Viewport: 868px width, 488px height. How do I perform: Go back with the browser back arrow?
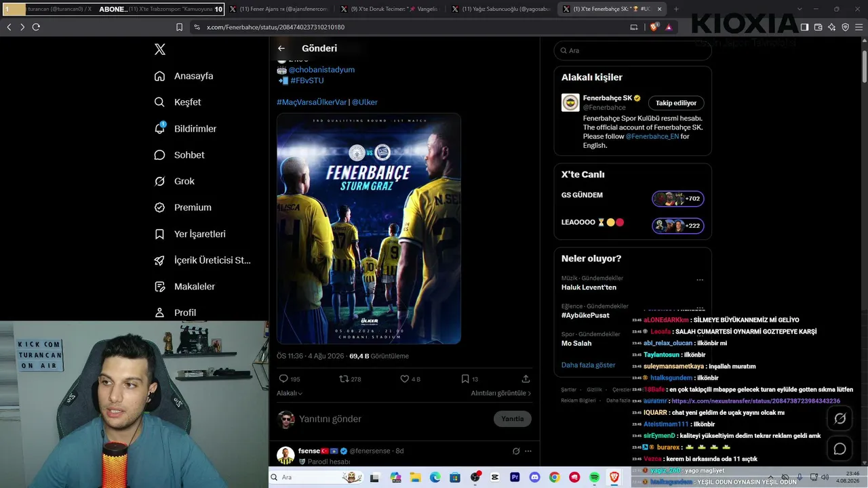point(9,27)
